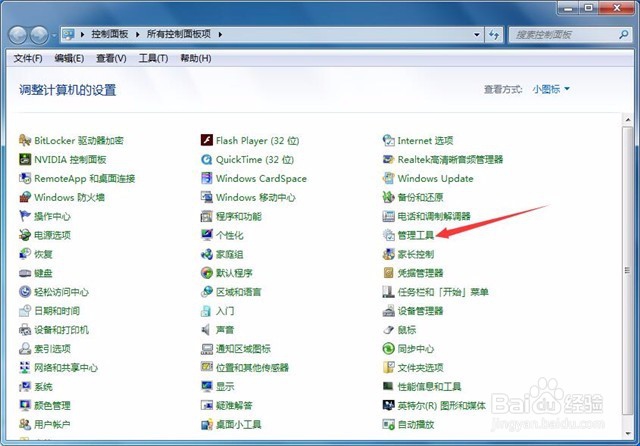Click the 网络和共享中心 icon
The width and height of the screenshot is (640, 446).
coord(25,367)
